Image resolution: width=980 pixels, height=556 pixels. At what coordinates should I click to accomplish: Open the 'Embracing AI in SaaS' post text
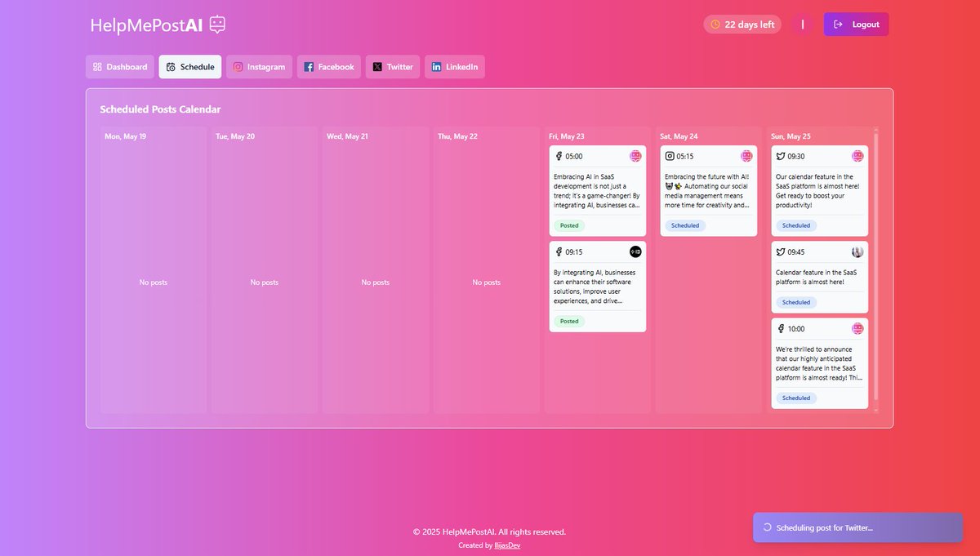click(596, 191)
